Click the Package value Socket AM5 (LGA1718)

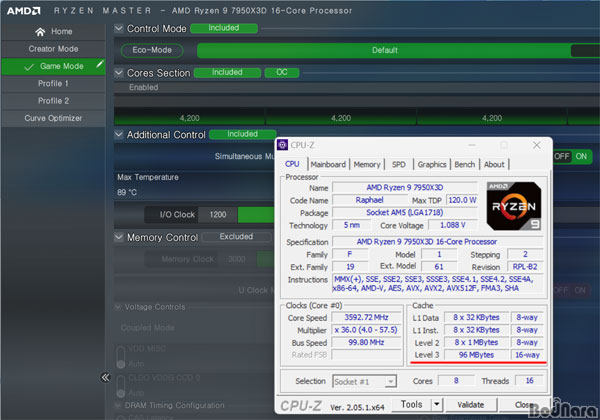tap(405, 212)
